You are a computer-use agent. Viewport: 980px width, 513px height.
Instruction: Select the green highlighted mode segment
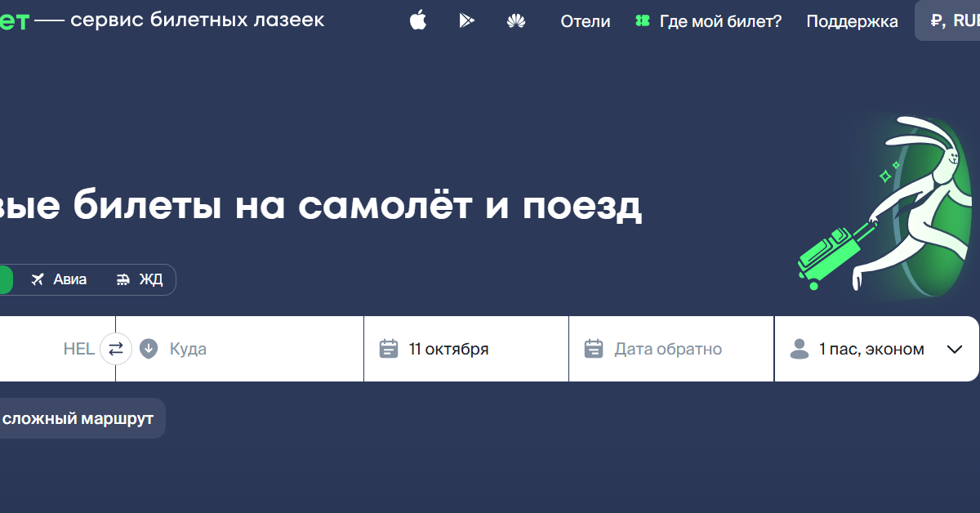[x=5, y=279]
